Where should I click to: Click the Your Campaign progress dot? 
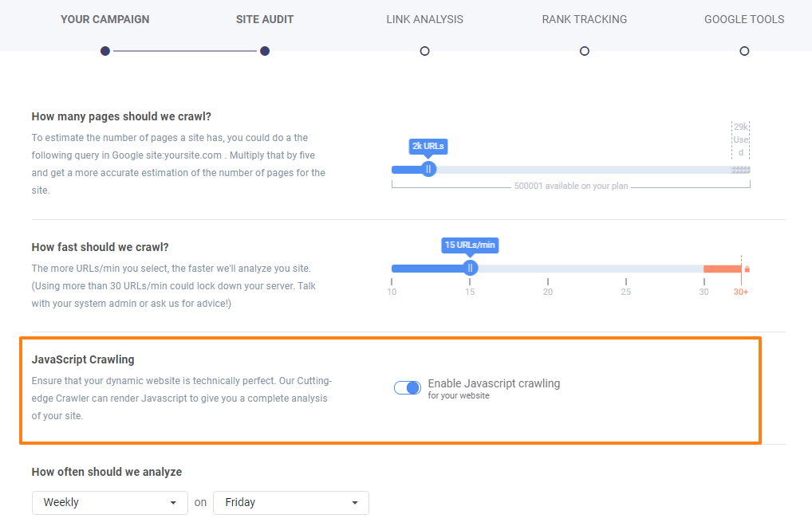[x=105, y=51]
